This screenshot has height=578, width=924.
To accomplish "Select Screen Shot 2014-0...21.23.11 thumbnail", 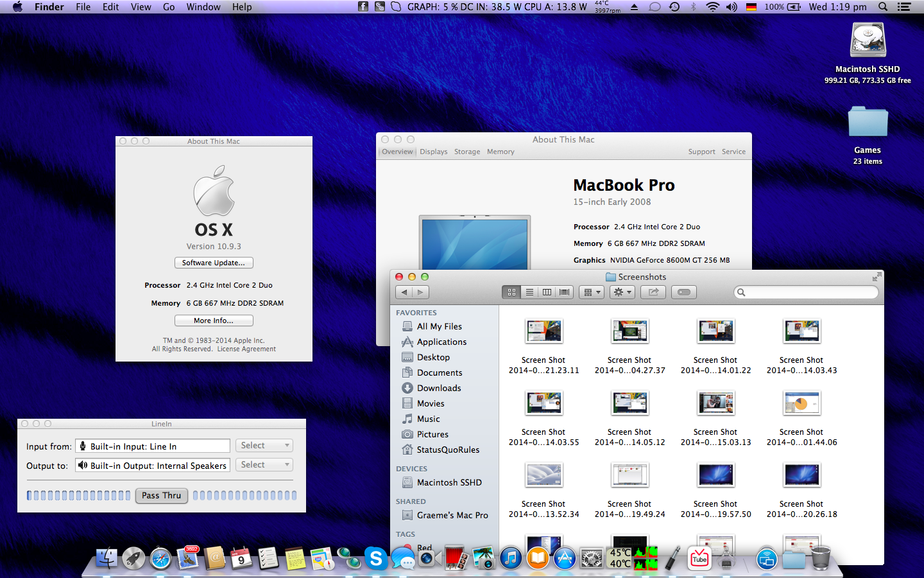I will tap(544, 331).
